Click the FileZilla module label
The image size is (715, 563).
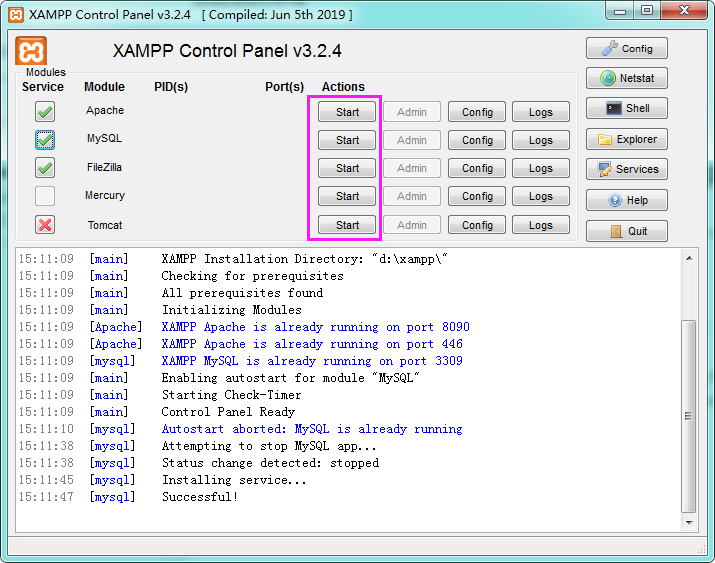pos(104,167)
